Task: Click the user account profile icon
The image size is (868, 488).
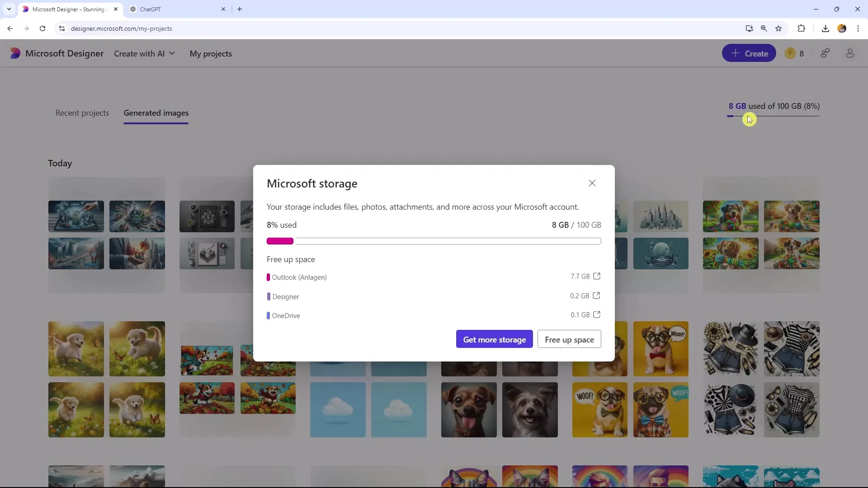Action: [x=850, y=53]
